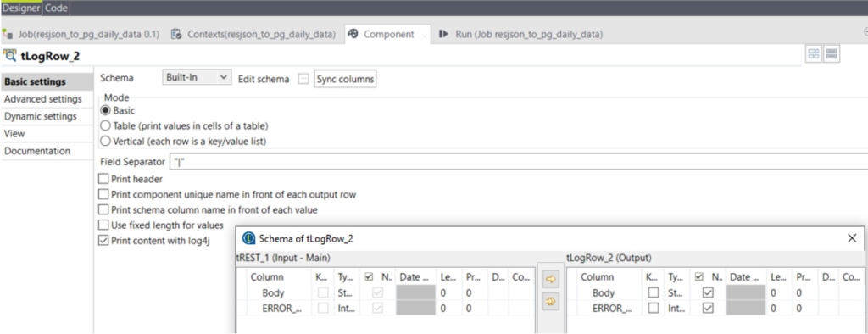
Task: Select Table mode radio button
Action: [105, 125]
